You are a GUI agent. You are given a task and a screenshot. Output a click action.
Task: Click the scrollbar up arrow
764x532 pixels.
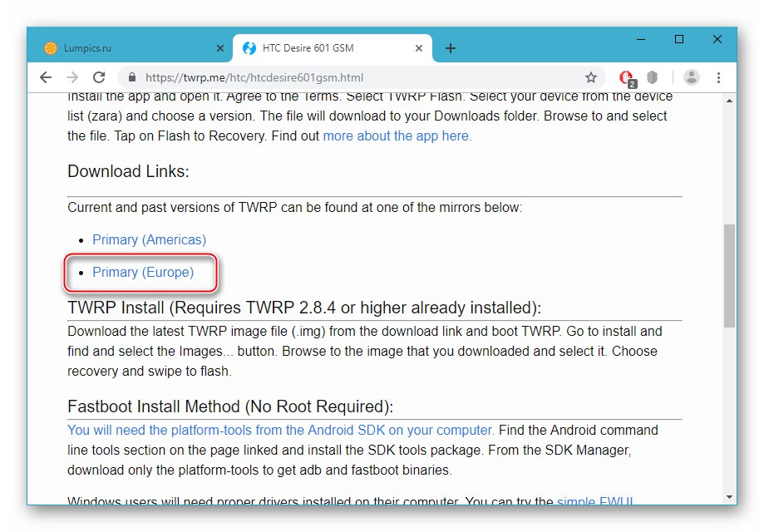pyautogui.click(x=729, y=101)
